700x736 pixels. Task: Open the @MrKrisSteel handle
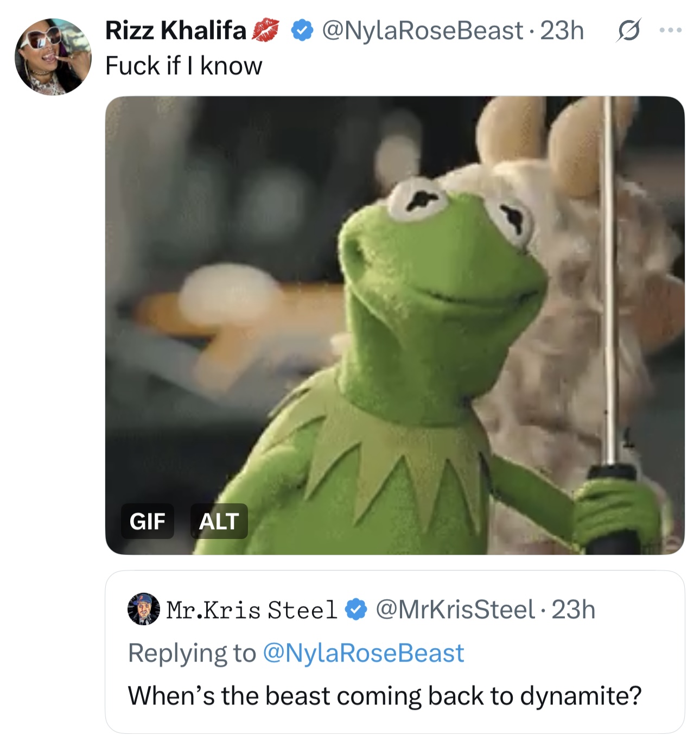[x=455, y=610]
